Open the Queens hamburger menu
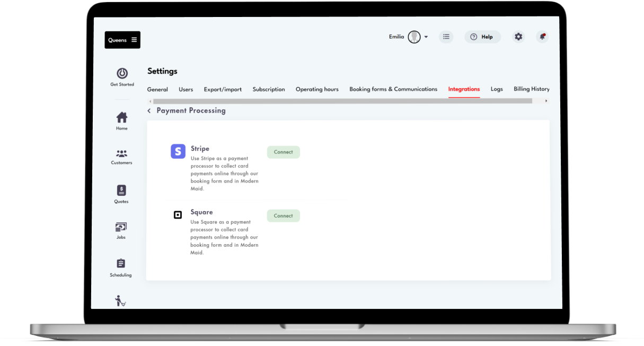This screenshot has height=346, width=644. point(134,40)
